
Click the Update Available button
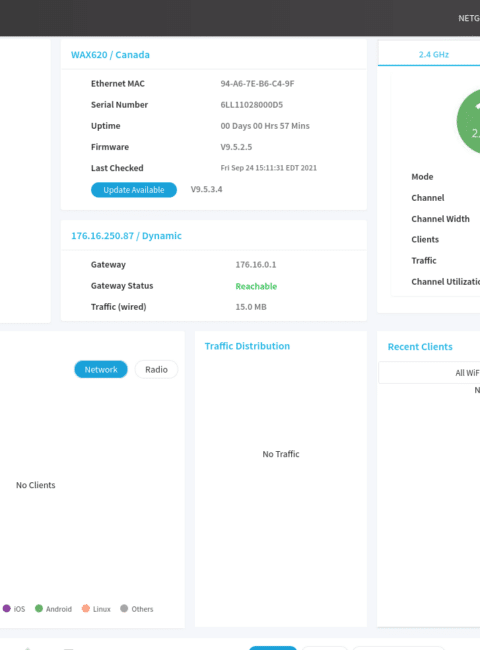(x=133, y=190)
